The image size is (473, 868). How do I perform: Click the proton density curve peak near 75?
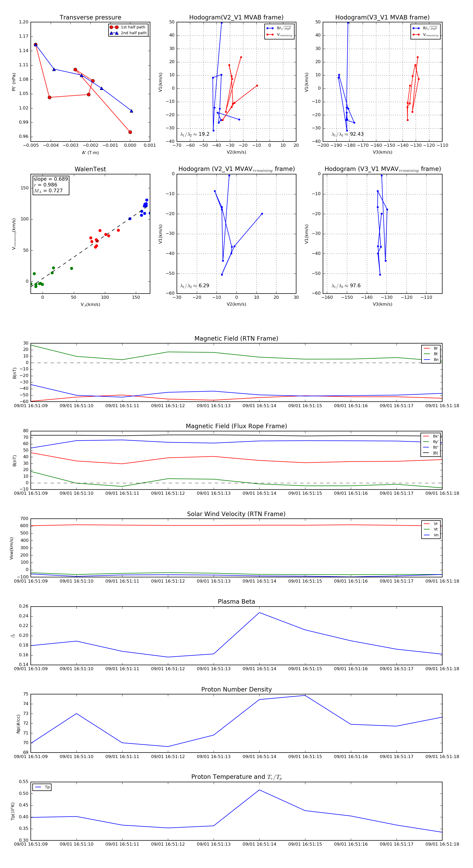[305, 695]
